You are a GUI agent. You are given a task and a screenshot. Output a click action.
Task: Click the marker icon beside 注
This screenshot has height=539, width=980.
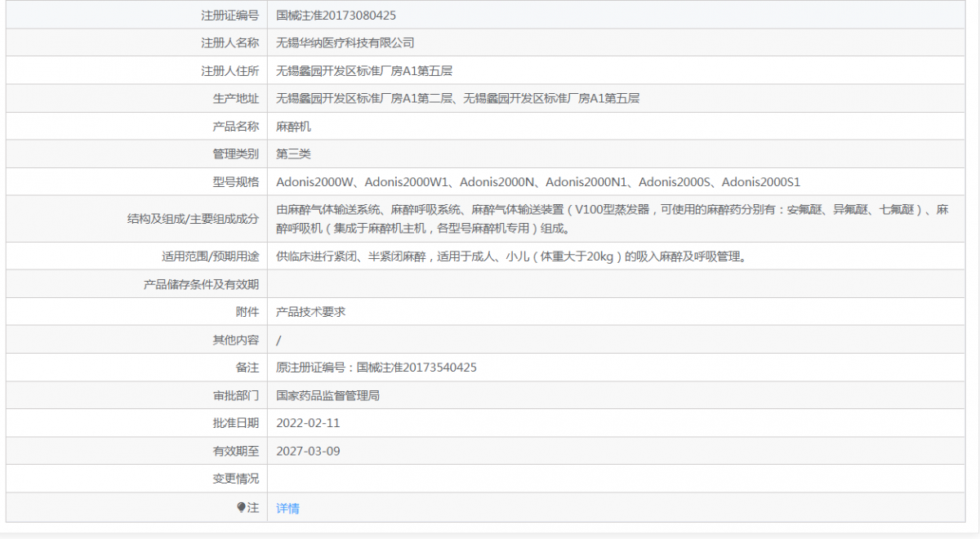pos(242,507)
